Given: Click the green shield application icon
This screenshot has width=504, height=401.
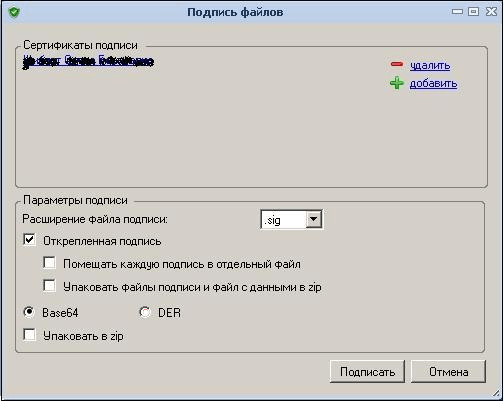Looking at the screenshot, I should pos(14,12).
